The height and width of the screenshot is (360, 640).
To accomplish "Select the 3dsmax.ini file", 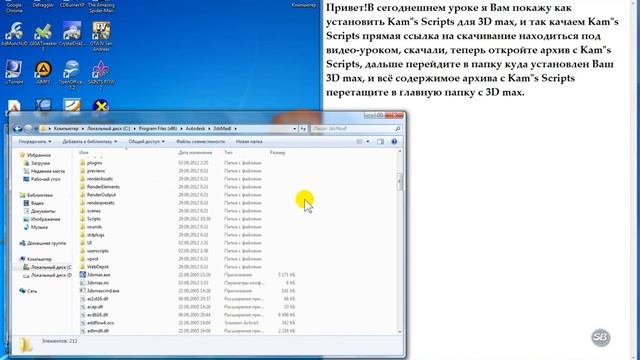I will click(x=98, y=282).
